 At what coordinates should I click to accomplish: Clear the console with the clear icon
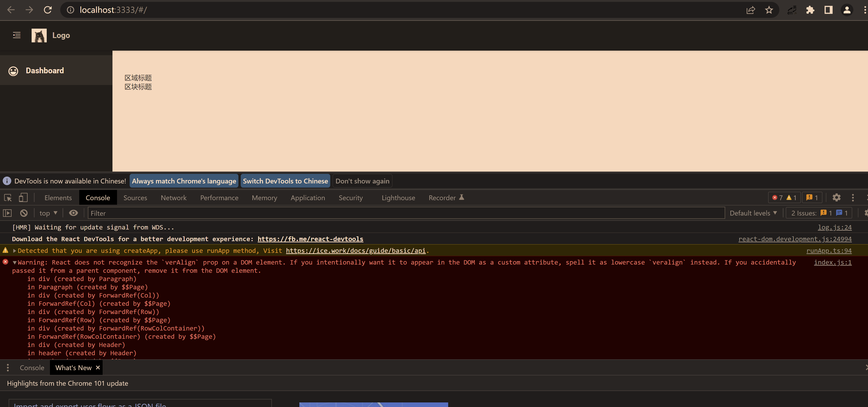[23, 213]
